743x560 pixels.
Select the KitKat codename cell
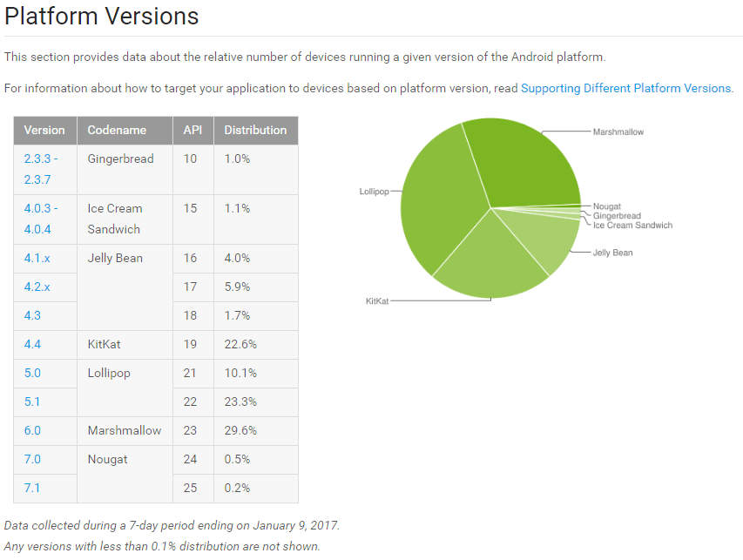click(x=125, y=344)
